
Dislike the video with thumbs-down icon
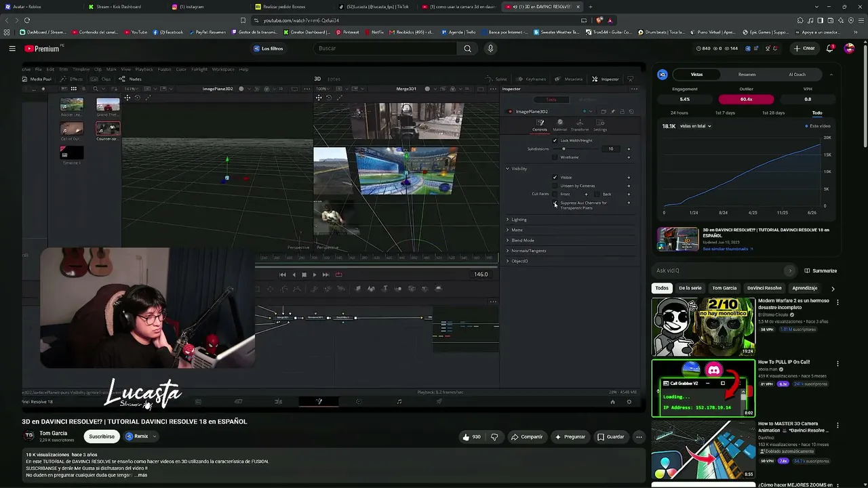494,436
